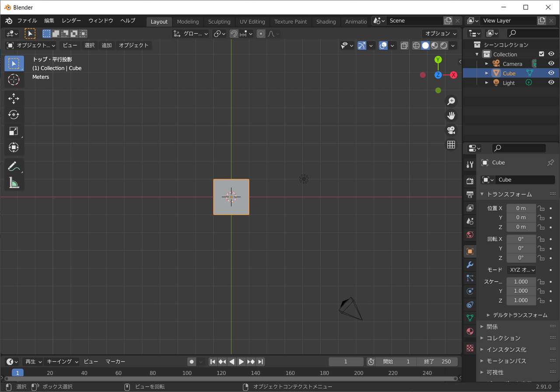Select the Move tool in toolbar

pos(14,98)
